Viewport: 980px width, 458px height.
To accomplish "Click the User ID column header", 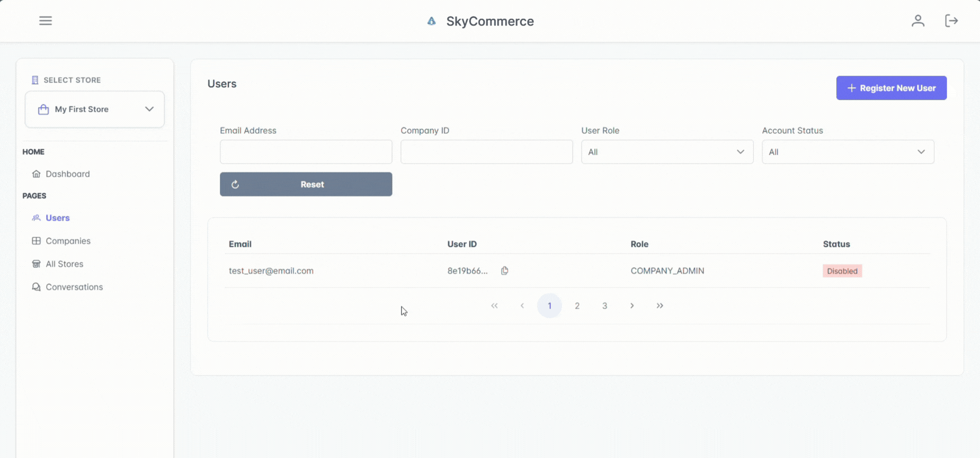I will pyautogui.click(x=462, y=244).
